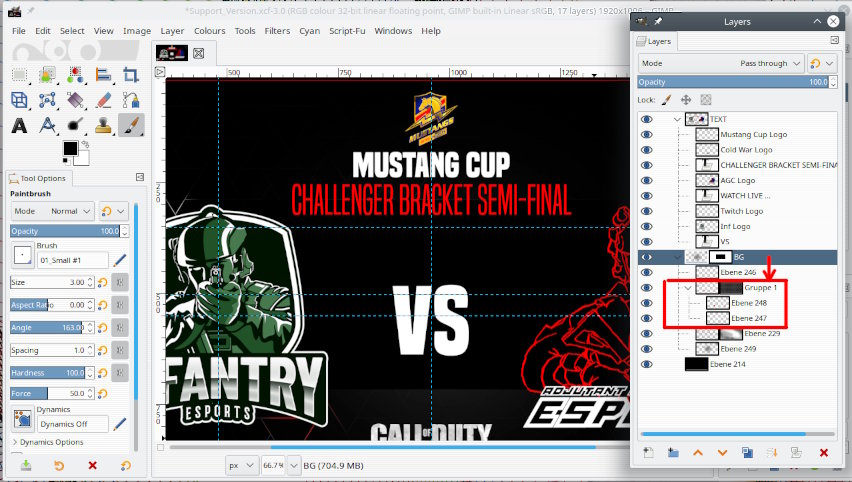Screen dimensions: 852x482
Task: Toggle lock position and size
Action: click(x=686, y=100)
